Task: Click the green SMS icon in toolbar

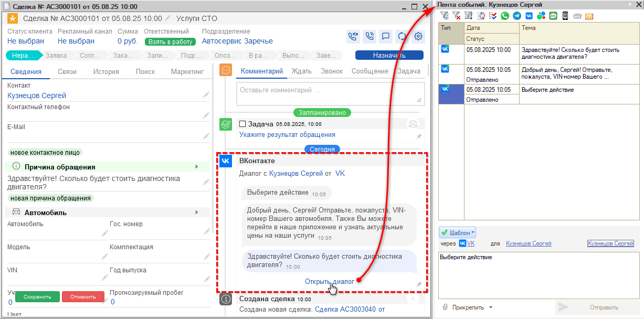Action: tap(553, 16)
